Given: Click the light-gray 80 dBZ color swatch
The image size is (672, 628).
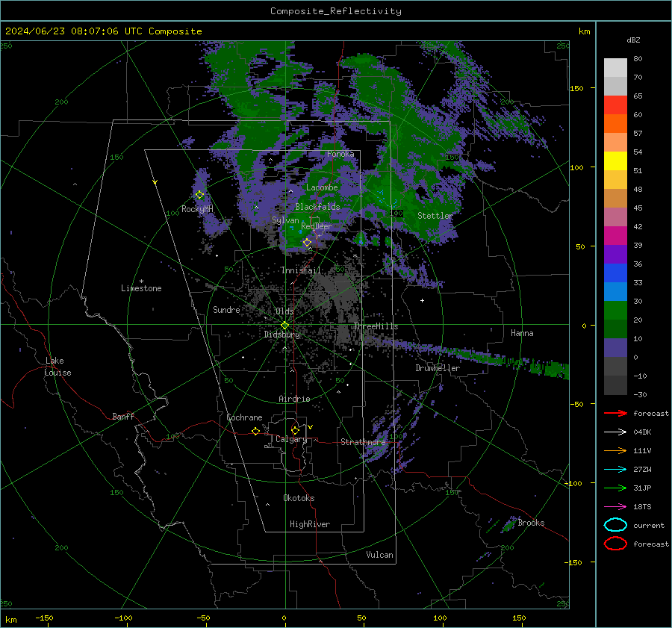Looking at the screenshot, I should coord(615,67).
